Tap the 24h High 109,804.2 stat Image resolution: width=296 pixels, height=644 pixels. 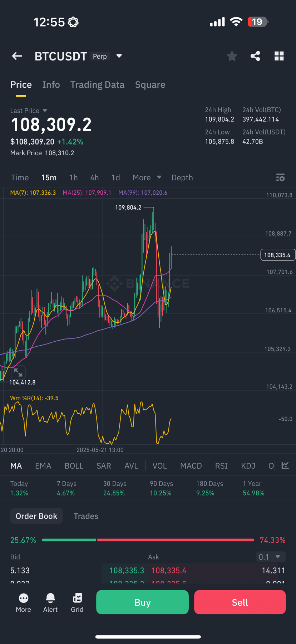pos(219,114)
